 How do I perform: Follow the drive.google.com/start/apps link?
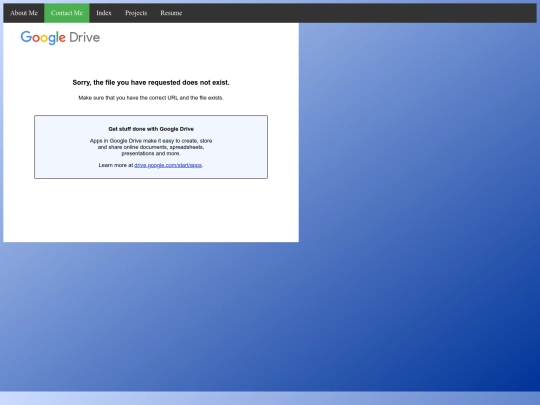pos(168,165)
